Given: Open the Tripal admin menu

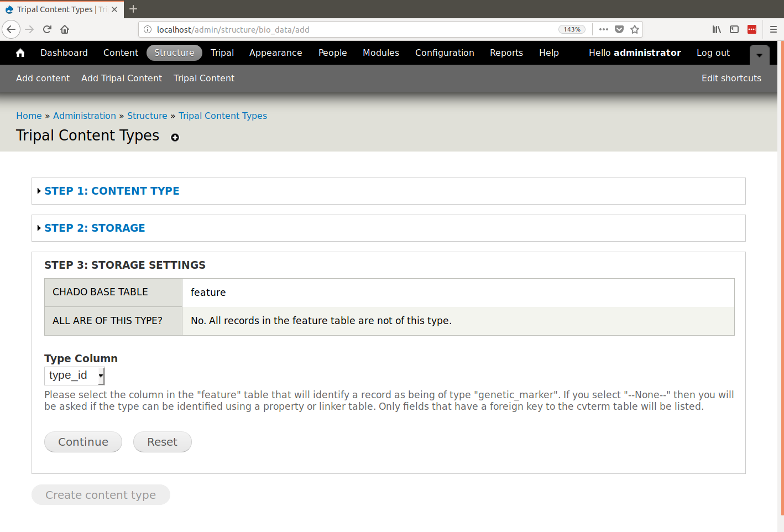Looking at the screenshot, I should point(222,53).
